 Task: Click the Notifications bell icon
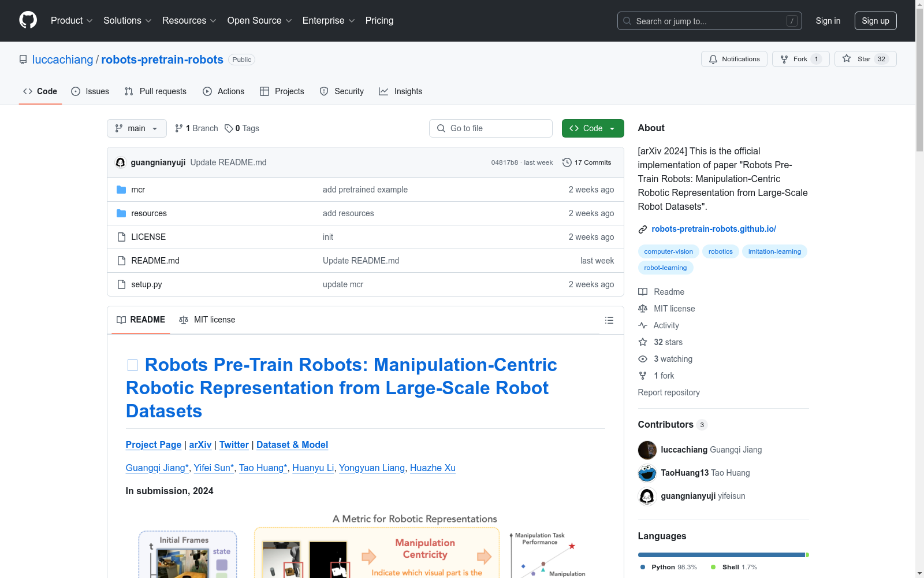click(713, 59)
